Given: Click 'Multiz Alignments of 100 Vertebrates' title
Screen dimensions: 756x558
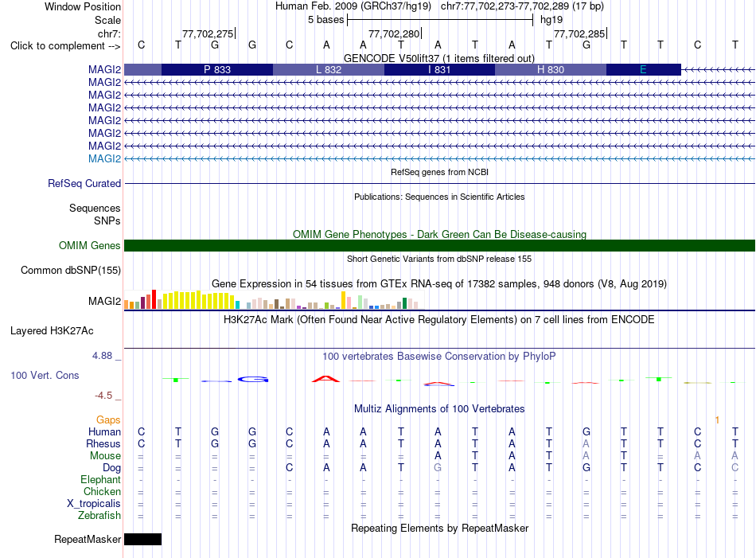Looking at the screenshot, I should click(439, 409).
